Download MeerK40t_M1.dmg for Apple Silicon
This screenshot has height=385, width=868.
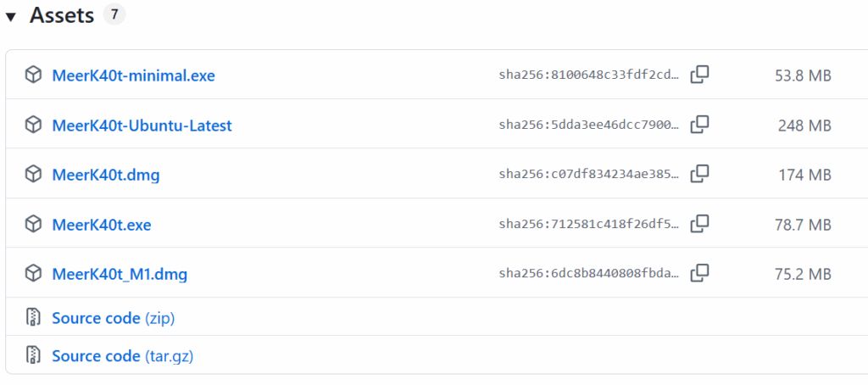(120, 275)
